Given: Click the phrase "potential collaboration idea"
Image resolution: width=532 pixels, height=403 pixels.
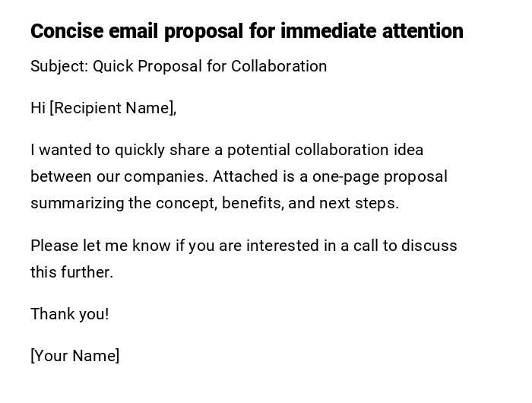Looking at the screenshot, I should (325, 150).
